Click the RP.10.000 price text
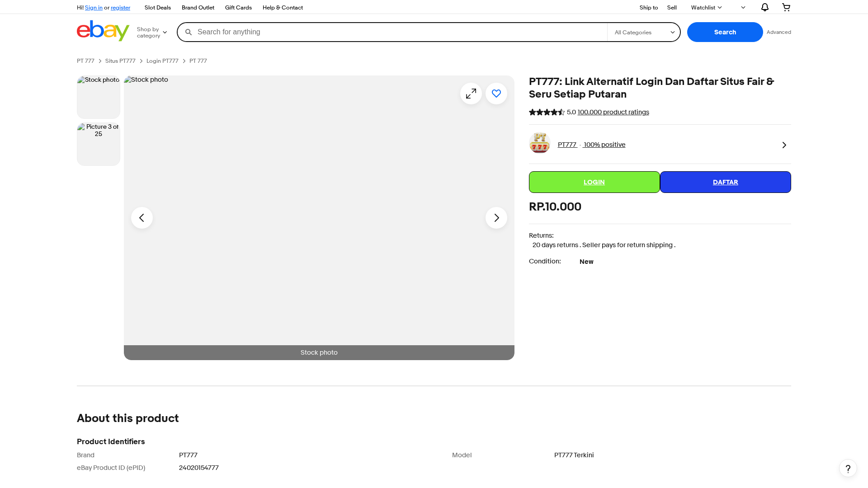The image size is (868, 488). tap(555, 207)
